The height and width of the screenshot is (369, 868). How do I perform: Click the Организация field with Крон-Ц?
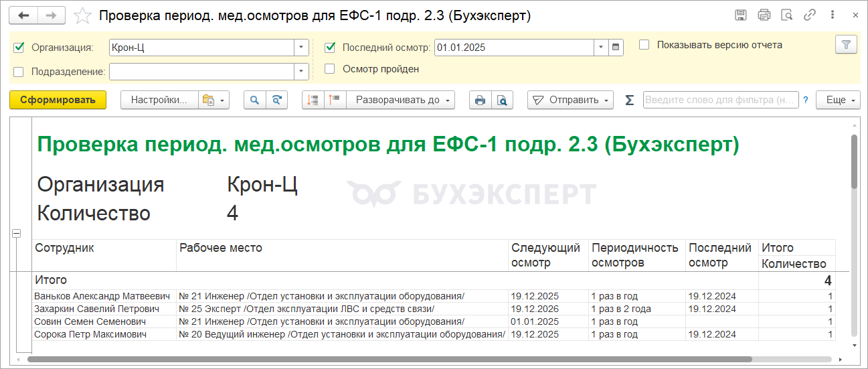tap(201, 48)
